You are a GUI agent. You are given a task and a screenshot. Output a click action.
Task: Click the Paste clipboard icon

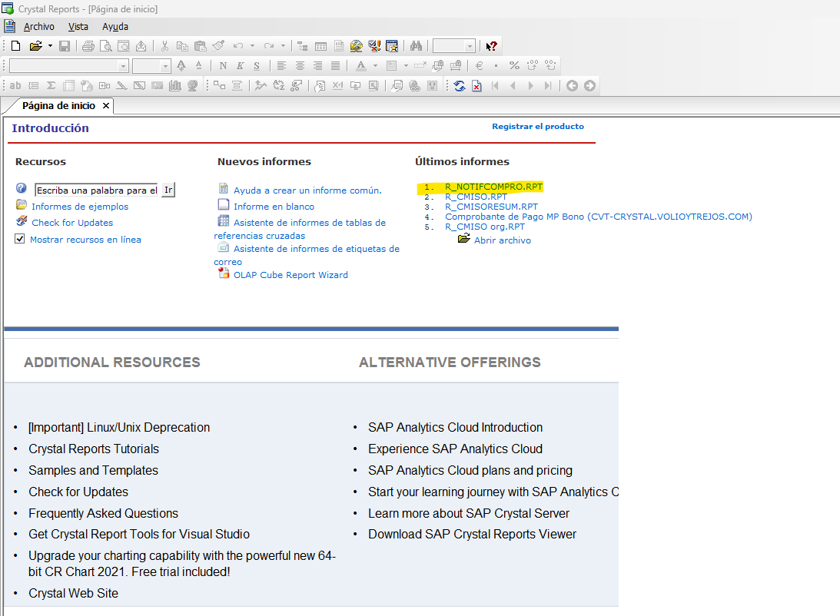[x=201, y=46]
